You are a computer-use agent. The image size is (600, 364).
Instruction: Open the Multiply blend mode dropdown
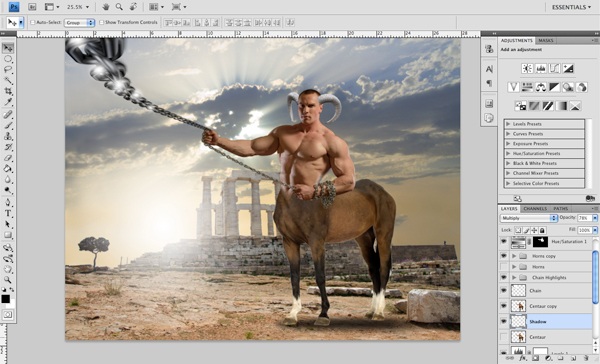pyautogui.click(x=528, y=218)
